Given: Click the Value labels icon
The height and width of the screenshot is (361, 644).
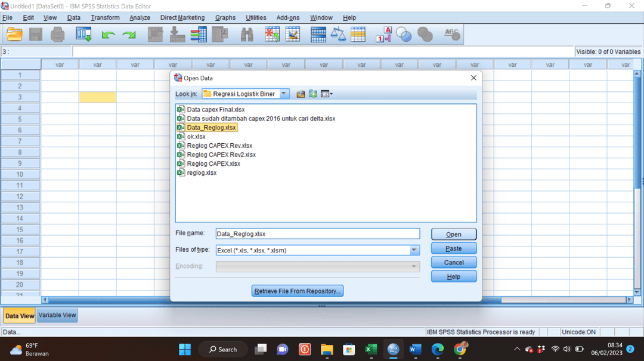Looking at the screenshot, I should click(x=384, y=35).
